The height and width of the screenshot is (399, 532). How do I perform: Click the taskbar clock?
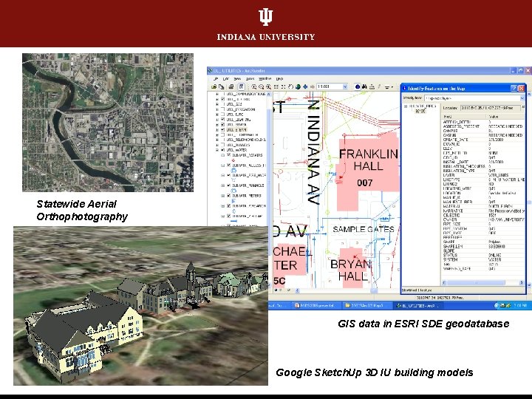520,305
